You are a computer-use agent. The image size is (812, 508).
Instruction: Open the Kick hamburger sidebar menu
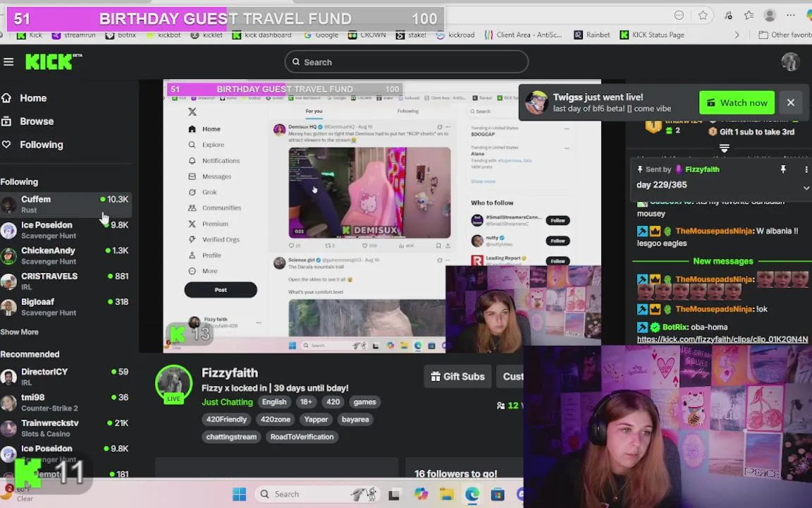8,61
